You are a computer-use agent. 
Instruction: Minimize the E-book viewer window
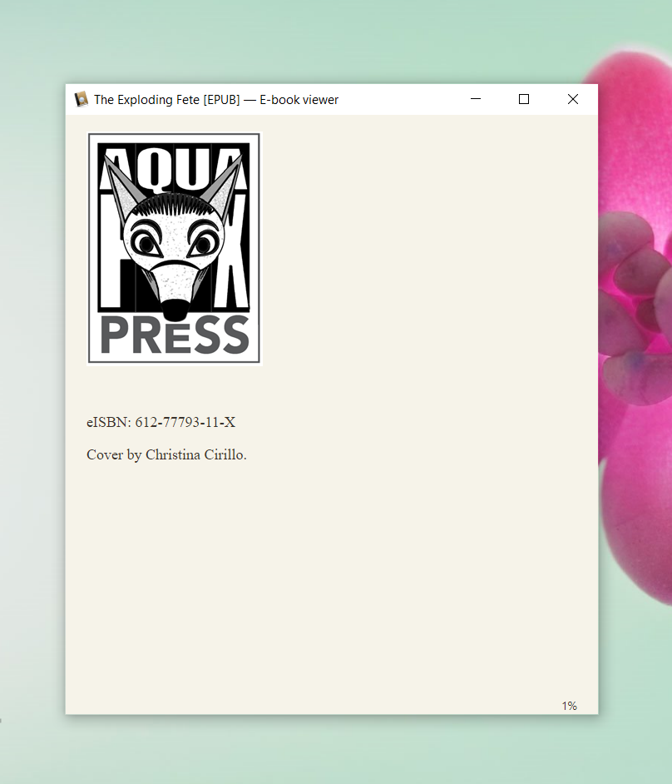(x=476, y=99)
